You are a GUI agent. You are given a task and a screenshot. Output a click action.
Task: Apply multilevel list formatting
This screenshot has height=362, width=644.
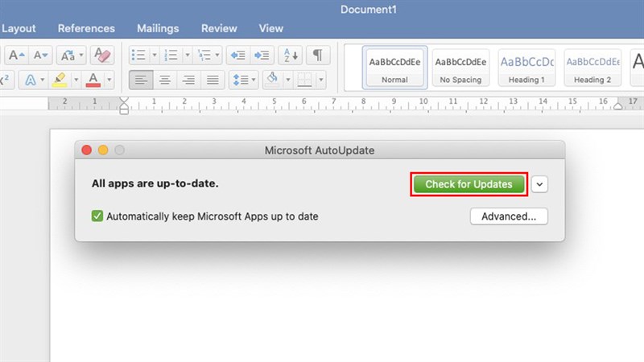coord(204,55)
